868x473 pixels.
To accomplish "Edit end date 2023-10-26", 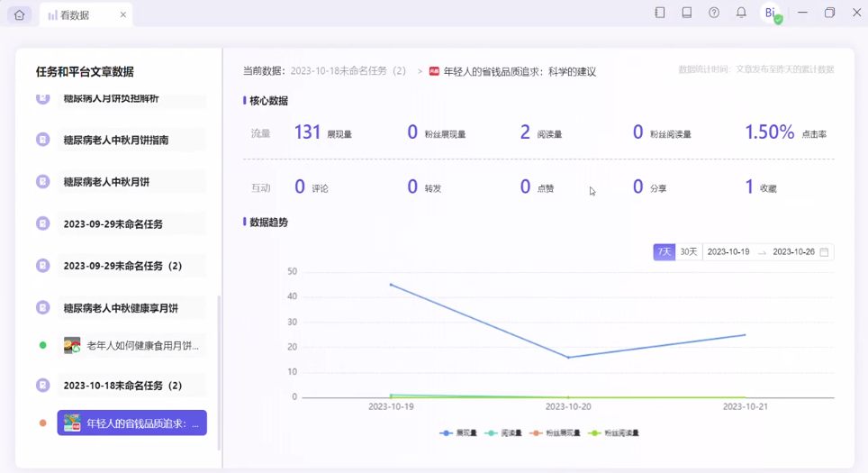I will click(x=794, y=252).
